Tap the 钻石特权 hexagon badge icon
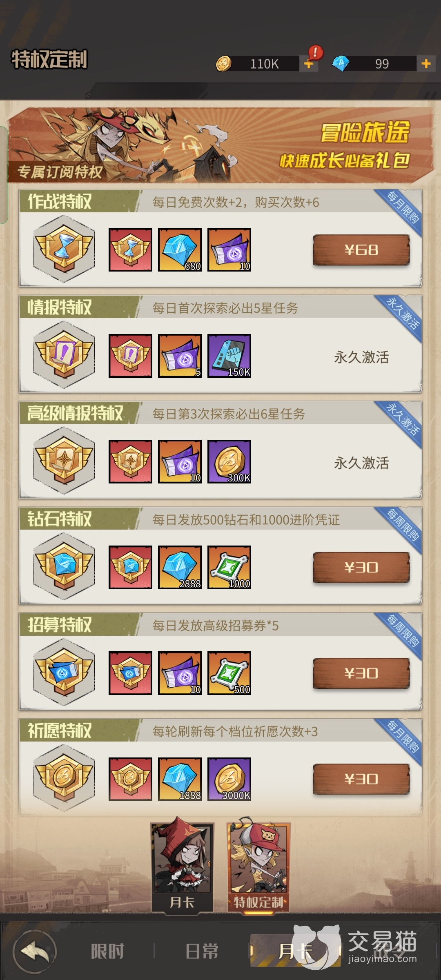 [64, 566]
